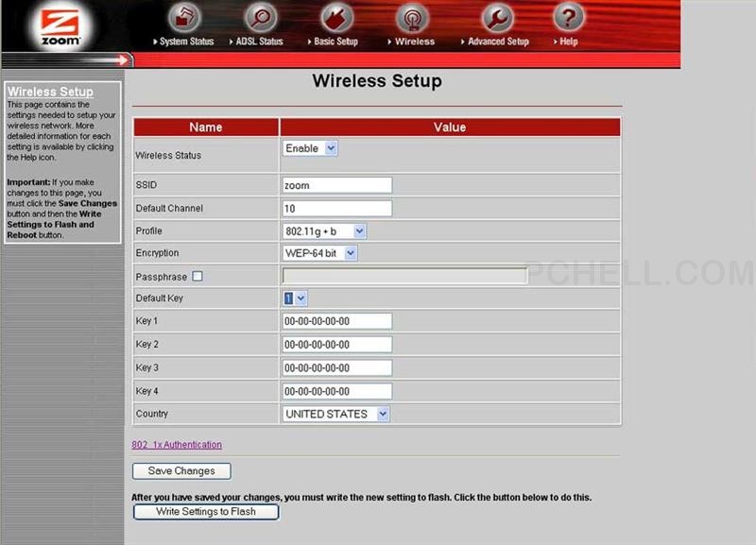
Task: Open the 802_1x Authentication link
Action: 177,445
